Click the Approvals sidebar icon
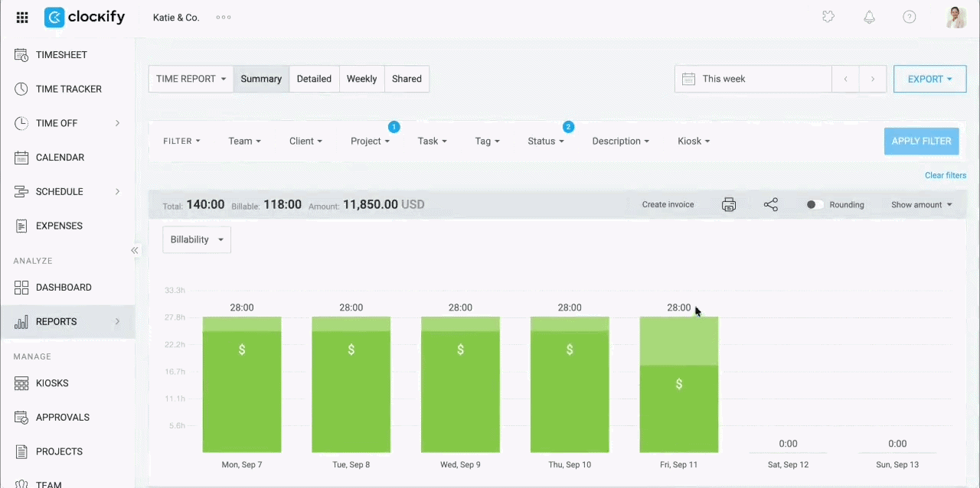This screenshot has width=980, height=488. tap(21, 417)
